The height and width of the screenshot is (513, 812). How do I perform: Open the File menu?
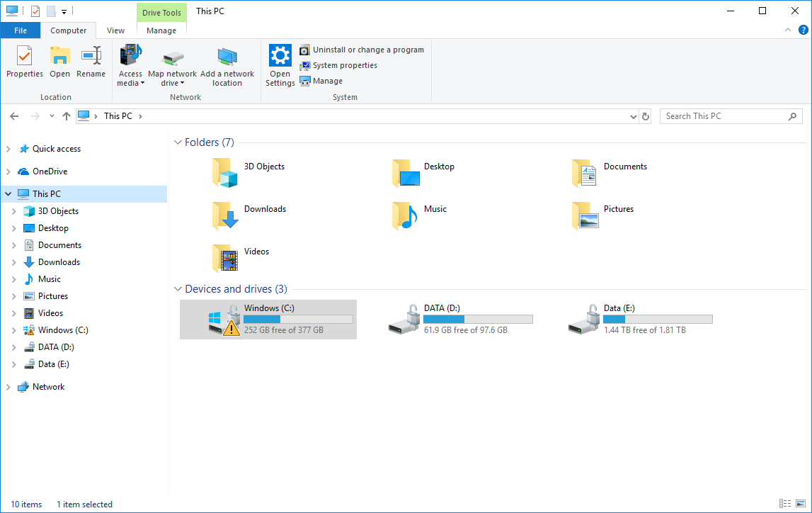click(x=21, y=30)
